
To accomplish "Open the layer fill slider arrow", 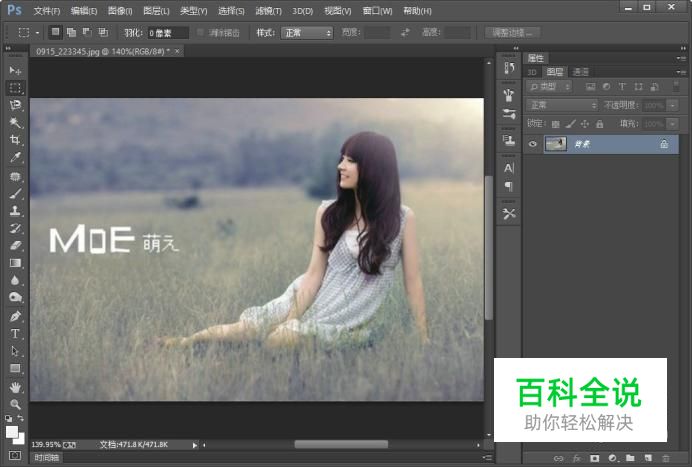I will pos(673,124).
